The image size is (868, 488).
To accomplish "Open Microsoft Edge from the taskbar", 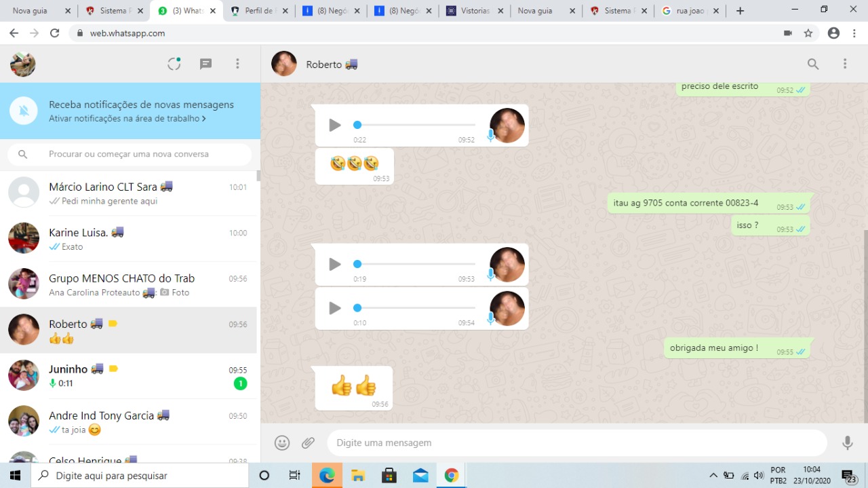I will click(327, 475).
